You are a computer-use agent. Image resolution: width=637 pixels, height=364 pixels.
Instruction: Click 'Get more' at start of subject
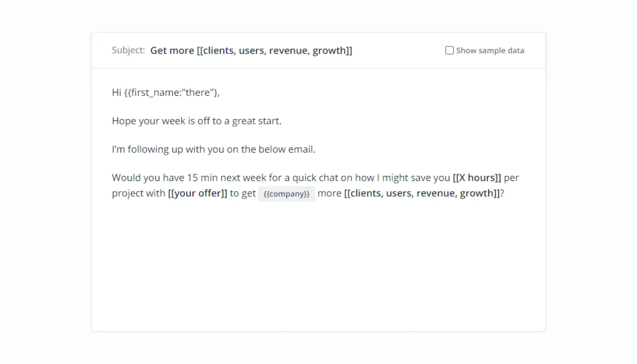pos(172,50)
